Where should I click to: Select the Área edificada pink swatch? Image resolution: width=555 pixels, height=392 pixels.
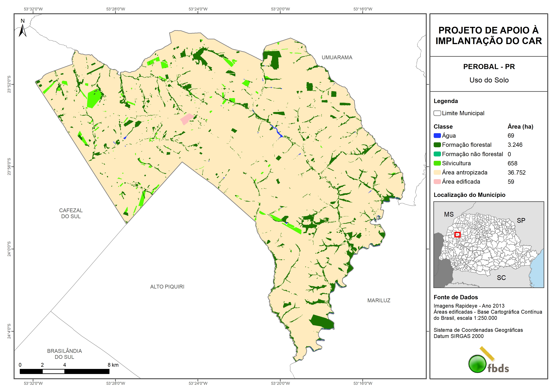(x=437, y=182)
